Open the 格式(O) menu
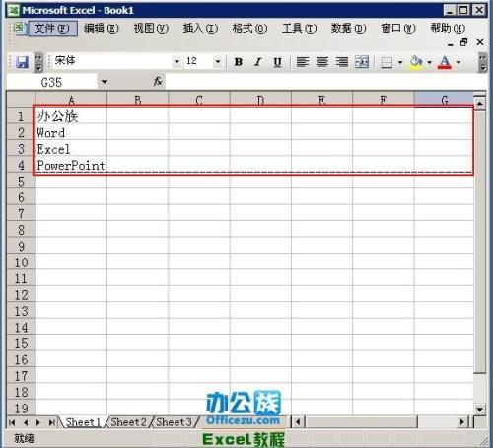Viewport: 493px width, 448px height. pyautogui.click(x=249, y=29)
